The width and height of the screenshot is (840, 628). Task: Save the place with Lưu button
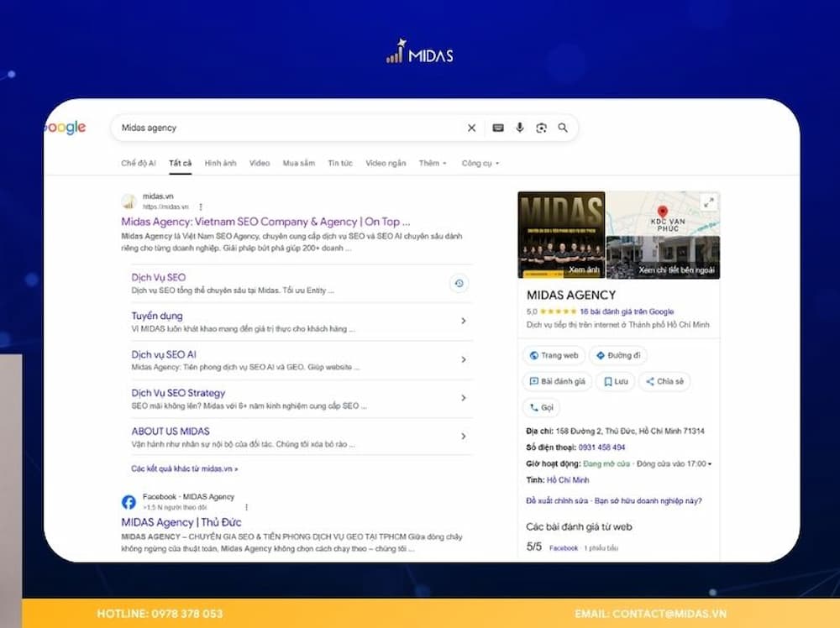(616, 381)
